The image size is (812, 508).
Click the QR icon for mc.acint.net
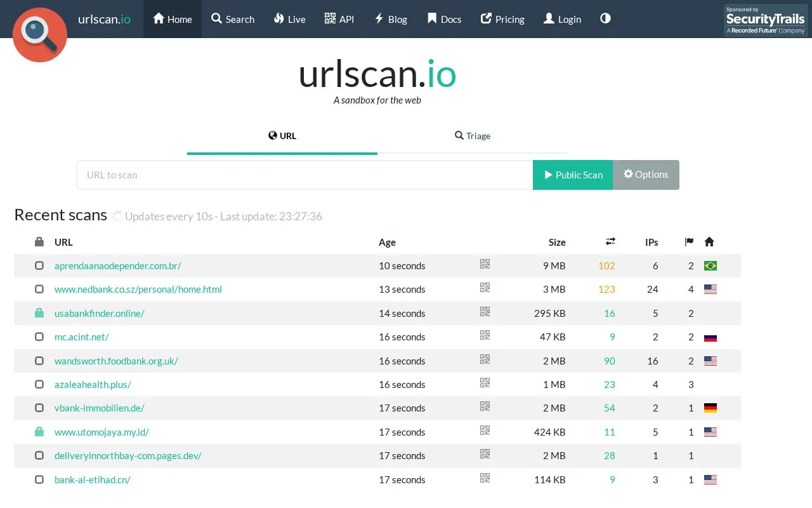tap(485, 336)
